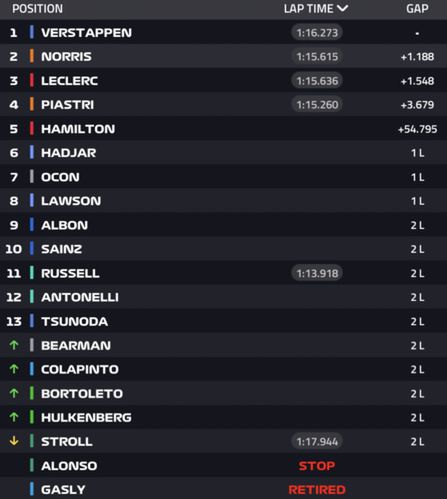447x499 pixels.
Task: Click Stroll's lap time 1:17.944
Action: 317,441
